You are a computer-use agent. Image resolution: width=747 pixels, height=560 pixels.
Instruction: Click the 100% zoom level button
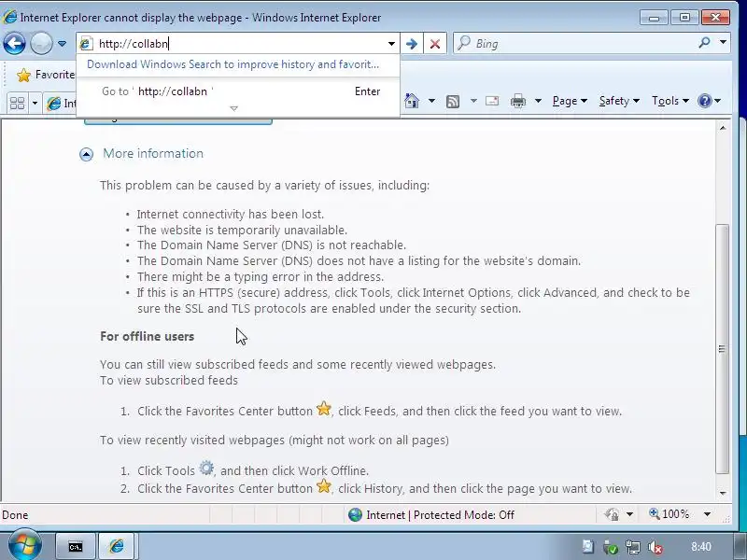click(x=669, y=514)
